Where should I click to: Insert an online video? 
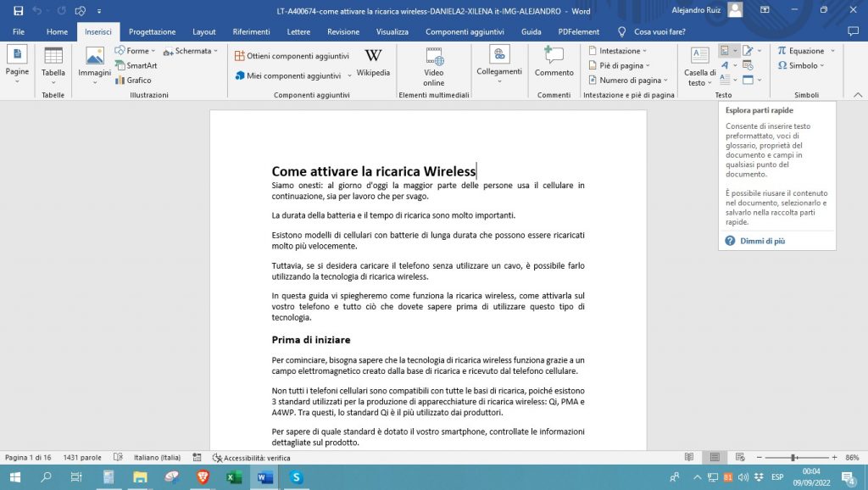pos(435,67)
